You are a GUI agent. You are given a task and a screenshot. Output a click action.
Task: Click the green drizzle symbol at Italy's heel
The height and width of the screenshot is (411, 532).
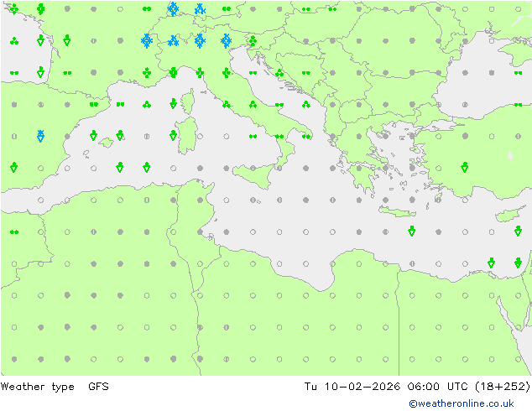[306, 137]
